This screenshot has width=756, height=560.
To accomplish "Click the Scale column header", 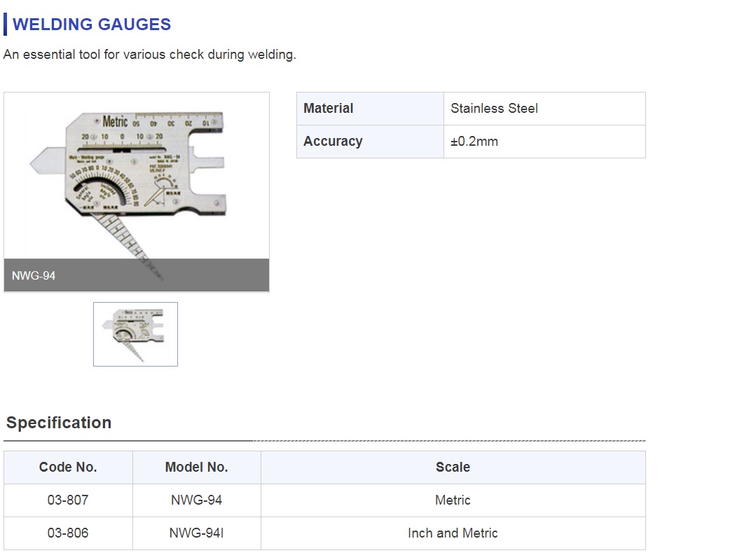I will (453, 467).
